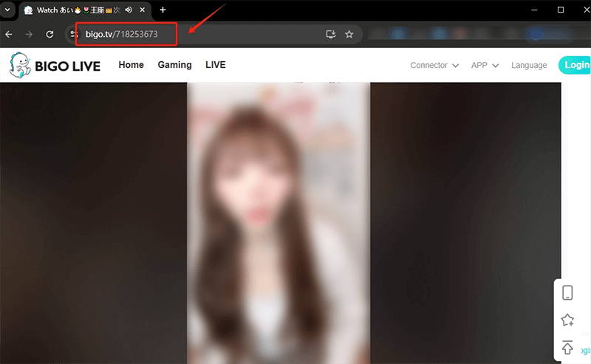Viewport: 591px width, 364px height.
Task: Open the Gaming menu item
Action: pyautogui.click(x=174, y=65)
